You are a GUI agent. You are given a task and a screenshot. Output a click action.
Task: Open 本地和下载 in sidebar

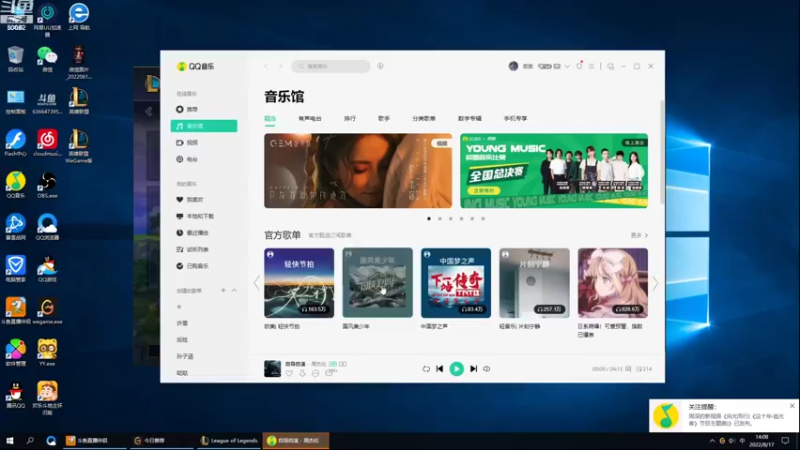[200, 216]
